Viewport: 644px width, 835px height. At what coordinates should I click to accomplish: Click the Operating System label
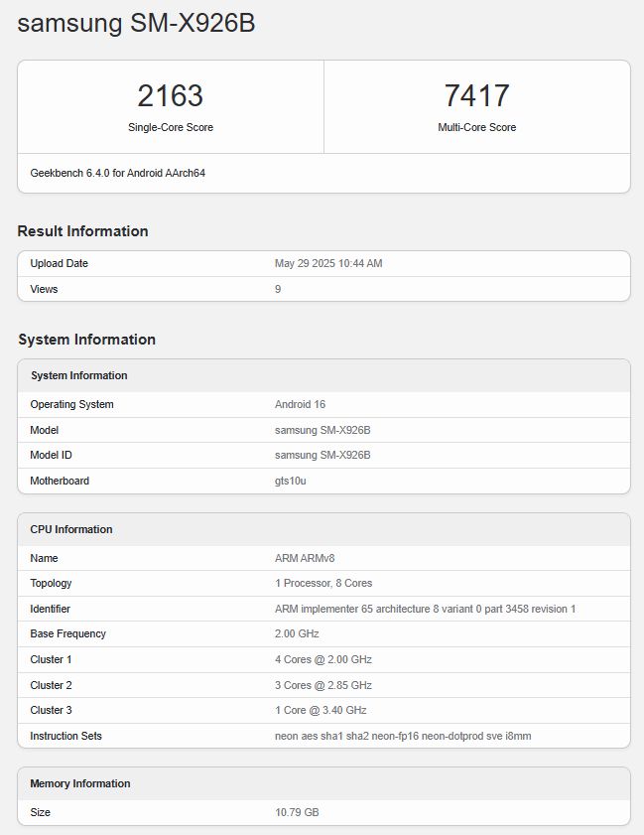(71, 404)
